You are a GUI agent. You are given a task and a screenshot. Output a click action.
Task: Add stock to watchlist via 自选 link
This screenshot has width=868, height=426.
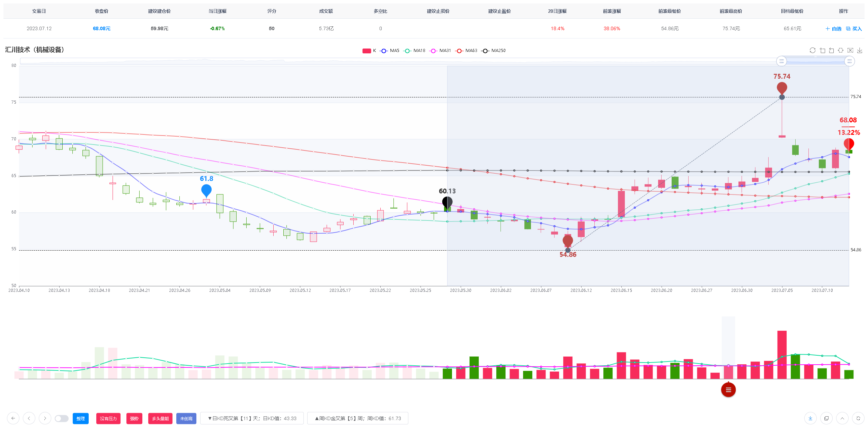834,29
